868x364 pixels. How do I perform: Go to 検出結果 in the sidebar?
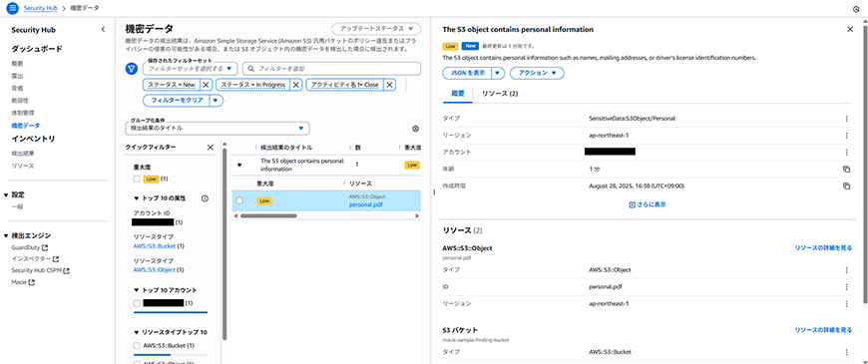pos(23,154)
